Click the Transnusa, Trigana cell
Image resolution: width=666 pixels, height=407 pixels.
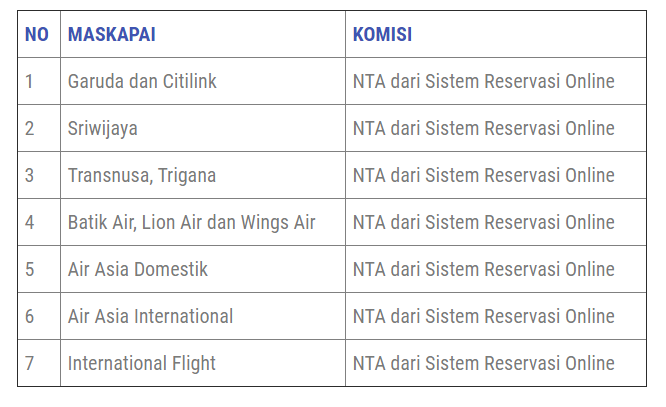point(142,176)
